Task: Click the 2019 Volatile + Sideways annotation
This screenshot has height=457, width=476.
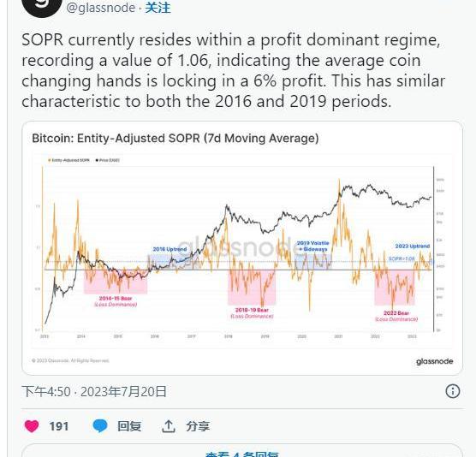Action: pos(312,246)
